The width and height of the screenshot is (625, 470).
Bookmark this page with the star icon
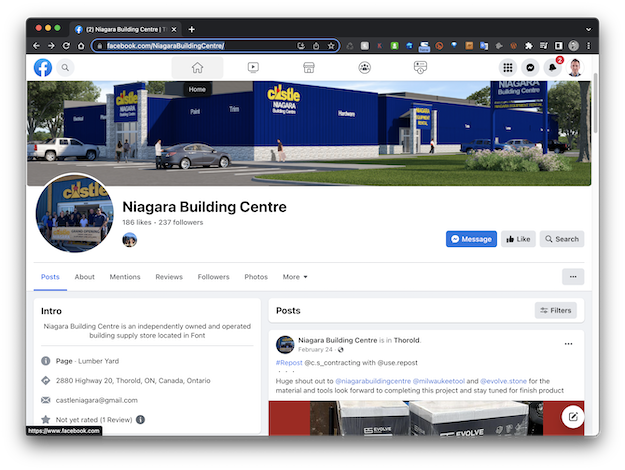[x=331, y=46]
